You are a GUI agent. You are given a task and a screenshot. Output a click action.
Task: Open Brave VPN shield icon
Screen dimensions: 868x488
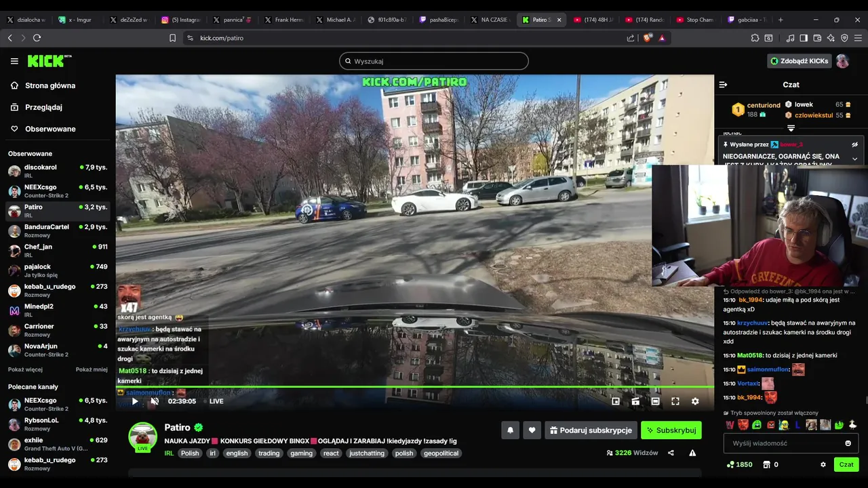point(844,38)
